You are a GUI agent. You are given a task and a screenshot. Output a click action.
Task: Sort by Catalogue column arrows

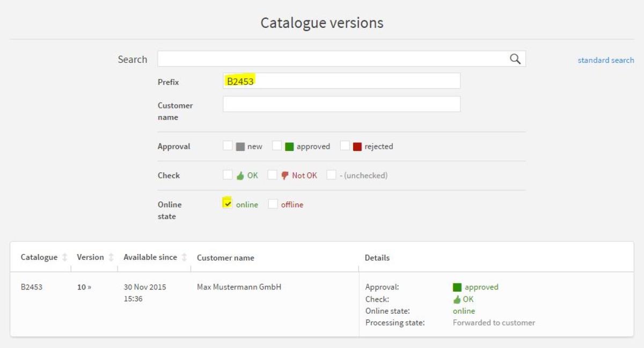pos(65,257)
